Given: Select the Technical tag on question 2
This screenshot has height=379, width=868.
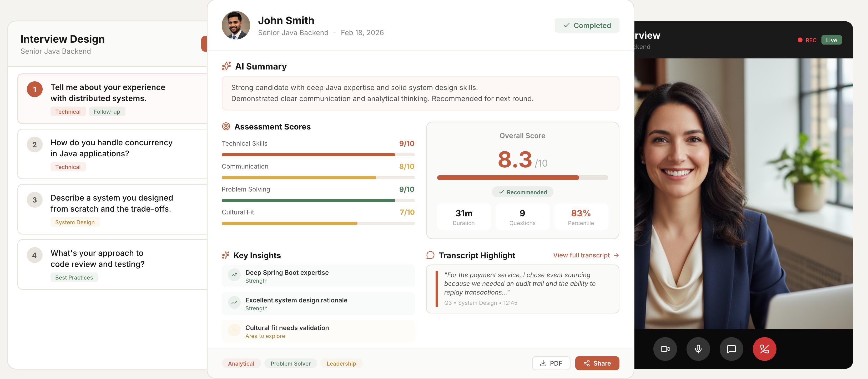Looking at the screenshot, I should coord(68,167).
